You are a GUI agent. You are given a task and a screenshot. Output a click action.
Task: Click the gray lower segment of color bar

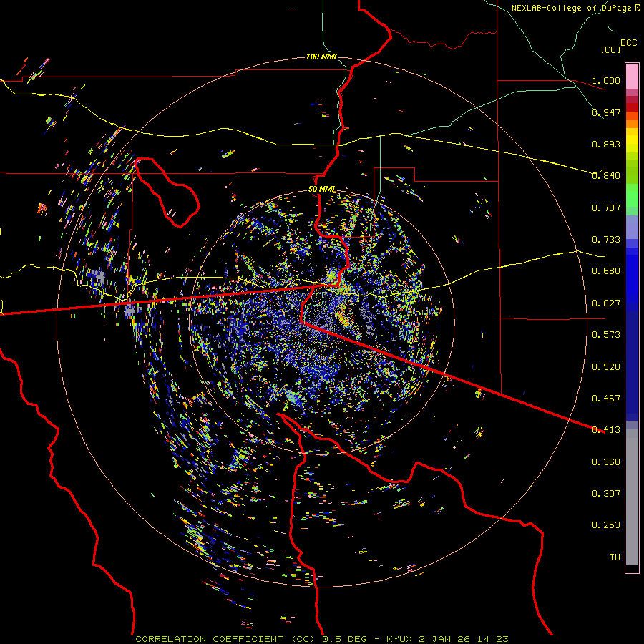pos(632,497)
